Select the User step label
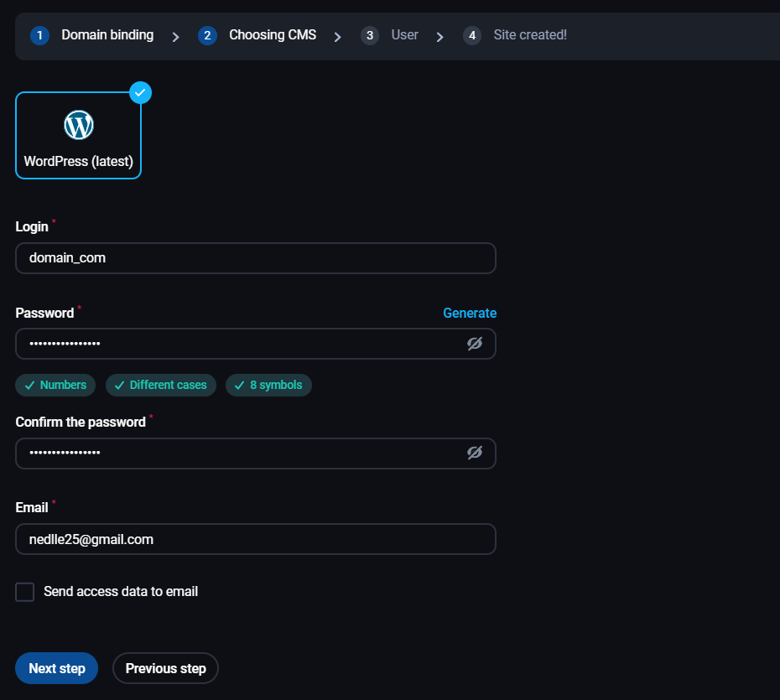This screenshot has width=780, height=700. [x=404, y=35]
